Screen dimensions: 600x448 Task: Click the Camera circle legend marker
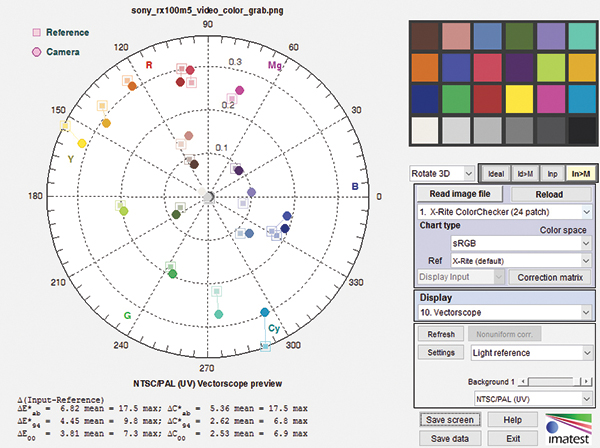point(37,52)
